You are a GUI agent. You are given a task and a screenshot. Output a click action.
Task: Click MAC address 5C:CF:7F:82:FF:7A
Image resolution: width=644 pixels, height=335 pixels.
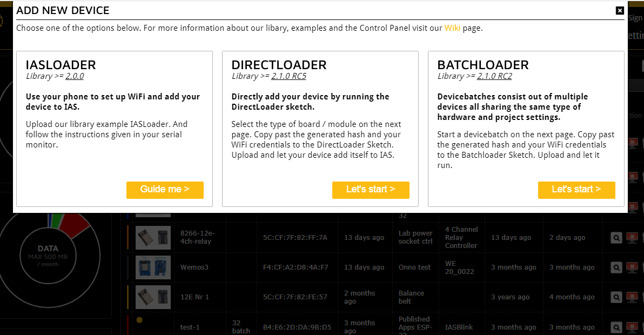295,237
